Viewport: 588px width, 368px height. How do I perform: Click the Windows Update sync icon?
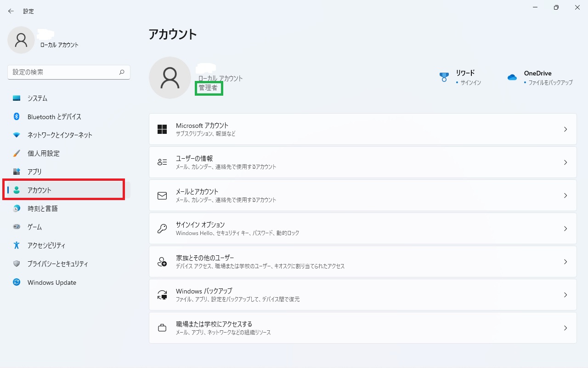coord(17,282)
